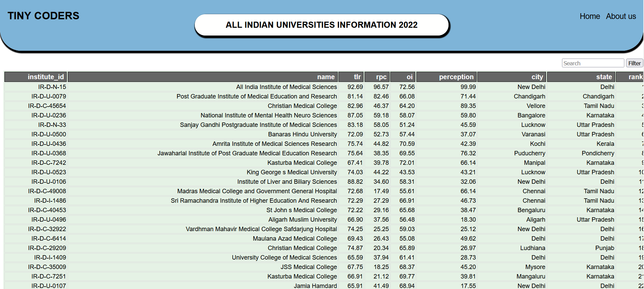Click the institute_id column header
Image resolution: width=644 pixels, height=289 pixels.
36,77
